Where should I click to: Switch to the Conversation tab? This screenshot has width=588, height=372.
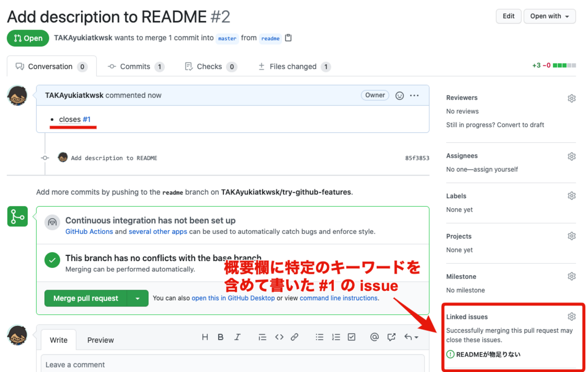click(x=52, y=67)
